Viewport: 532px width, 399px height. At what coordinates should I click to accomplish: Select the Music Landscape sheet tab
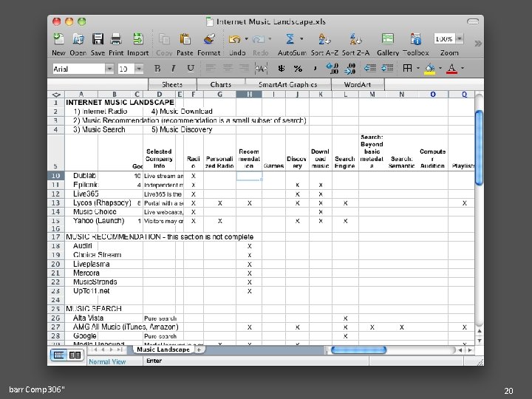pyautogui.click(x=163, y=349)
